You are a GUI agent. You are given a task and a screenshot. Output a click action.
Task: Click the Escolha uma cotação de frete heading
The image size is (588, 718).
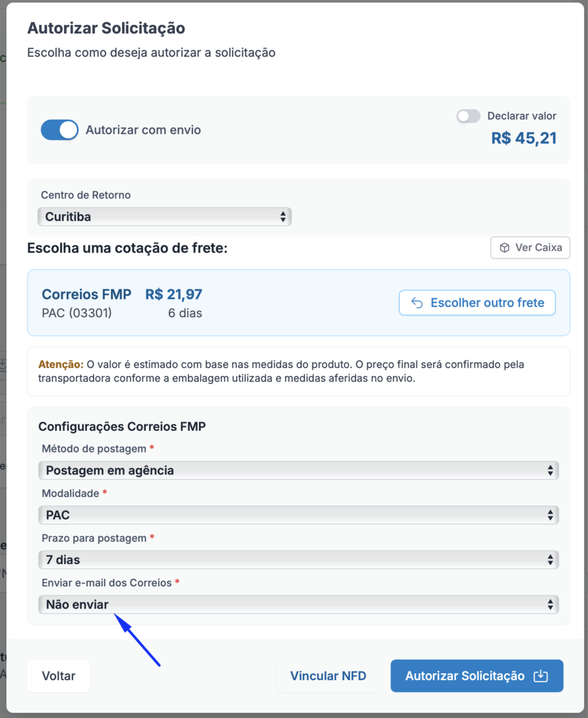pyautogui.click(x=127, y=247)
